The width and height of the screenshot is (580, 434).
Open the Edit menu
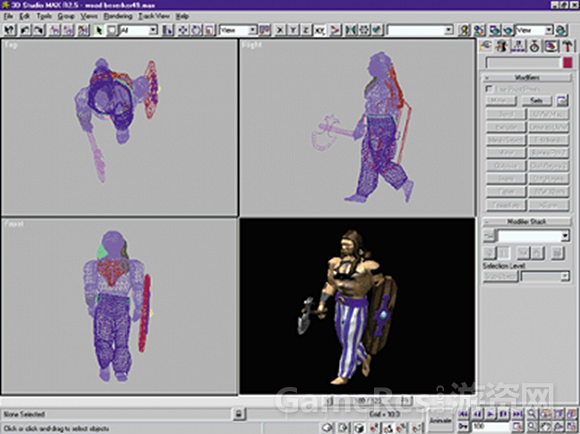[24, 16]
